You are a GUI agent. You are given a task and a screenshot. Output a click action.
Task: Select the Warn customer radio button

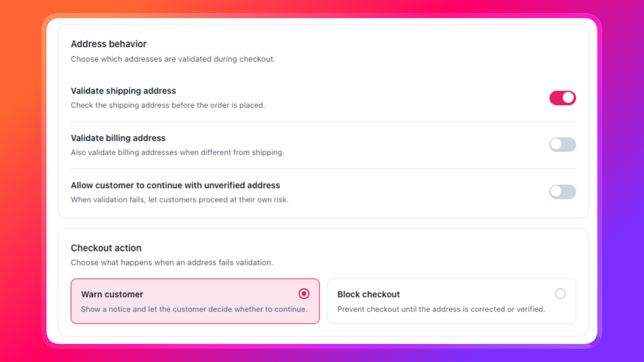(x=304, y=294)
